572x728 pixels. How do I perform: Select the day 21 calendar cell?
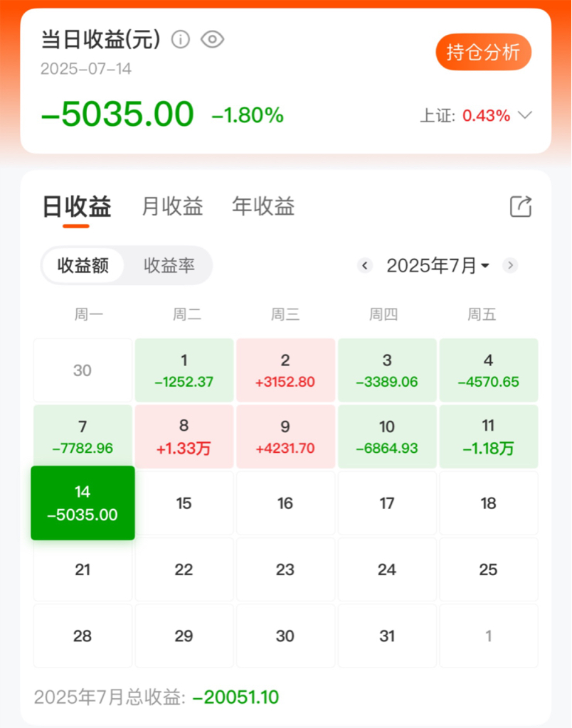(83, 569)
